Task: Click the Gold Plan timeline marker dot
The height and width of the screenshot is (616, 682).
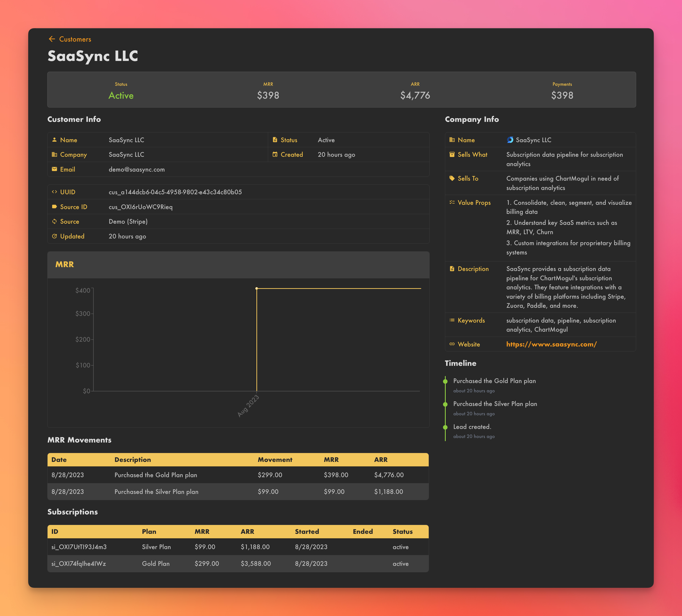Action: point(445,382)
